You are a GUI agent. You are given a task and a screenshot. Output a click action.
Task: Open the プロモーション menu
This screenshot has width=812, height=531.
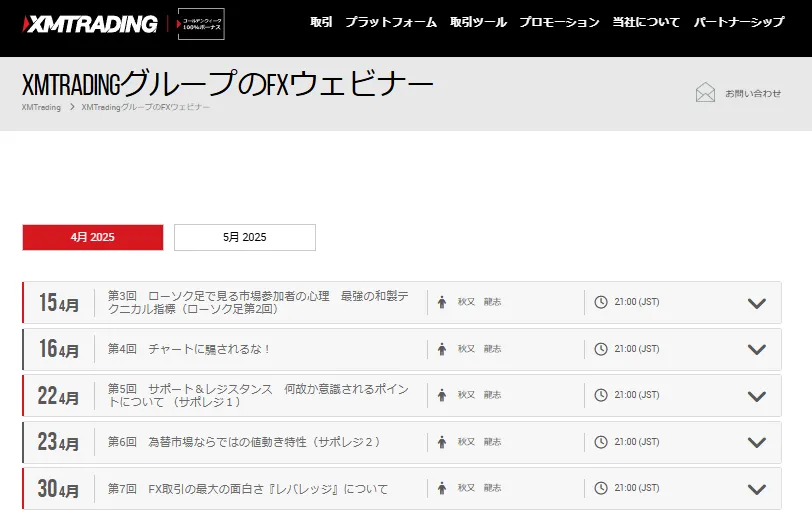559,22
